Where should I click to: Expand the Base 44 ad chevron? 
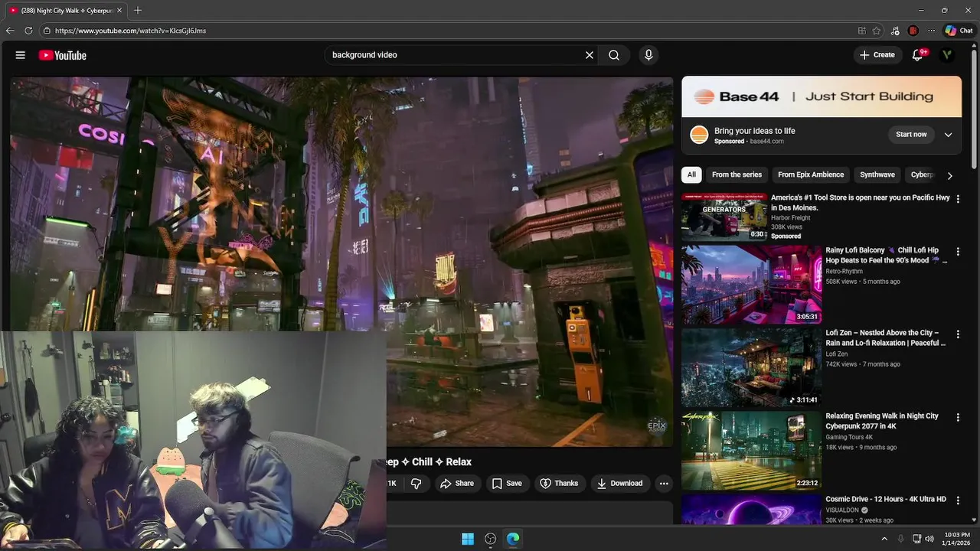(x=948, y=135)
